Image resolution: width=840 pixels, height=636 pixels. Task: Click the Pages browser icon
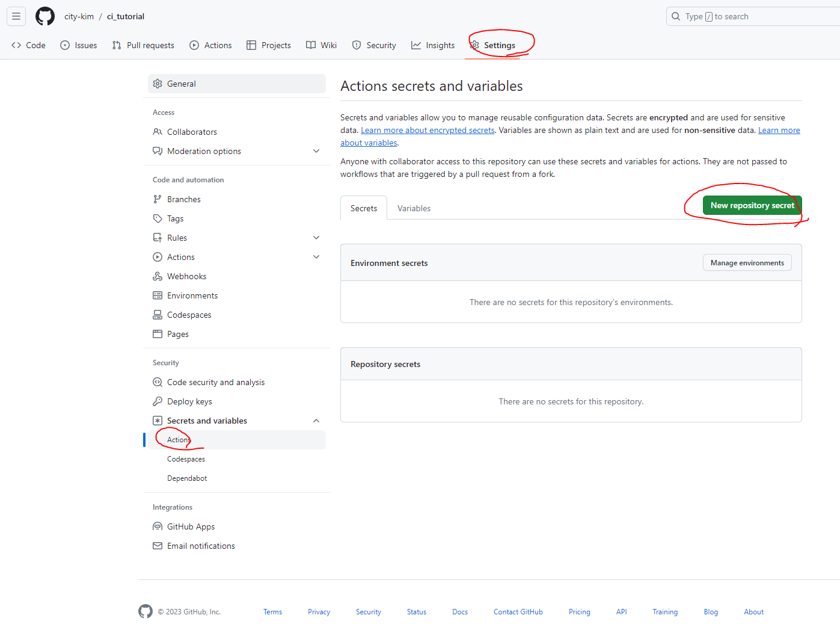pyautogui.click(x=158, y=334)
